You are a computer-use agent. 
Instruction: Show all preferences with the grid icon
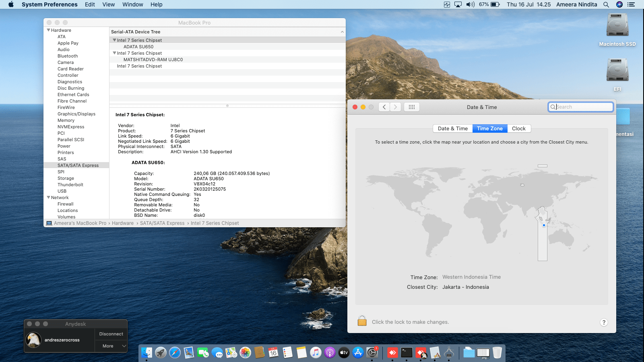tap(411, 107)
